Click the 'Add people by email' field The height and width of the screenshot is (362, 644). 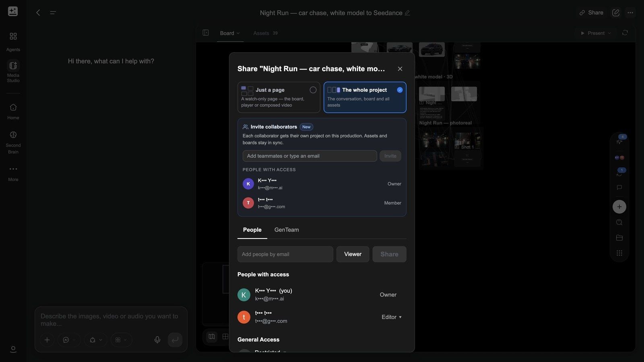coord(285,254)
